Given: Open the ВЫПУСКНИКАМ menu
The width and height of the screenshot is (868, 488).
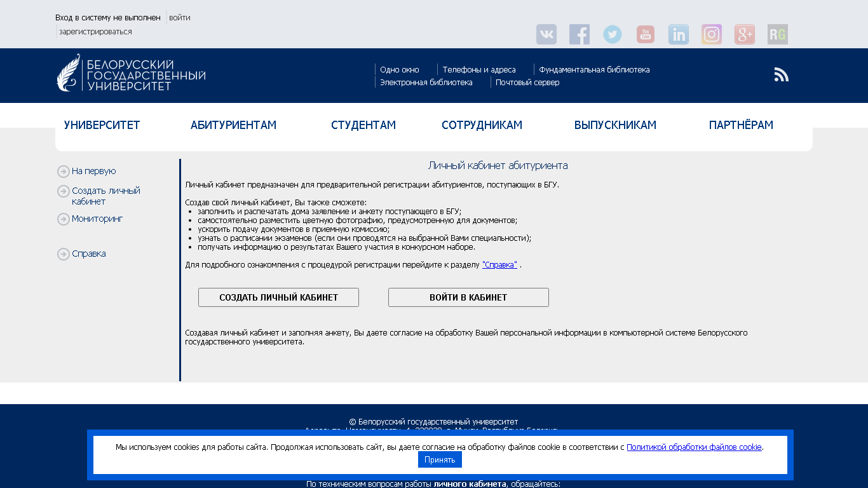Looking at the screenshot, I should (x=615, y=125).
